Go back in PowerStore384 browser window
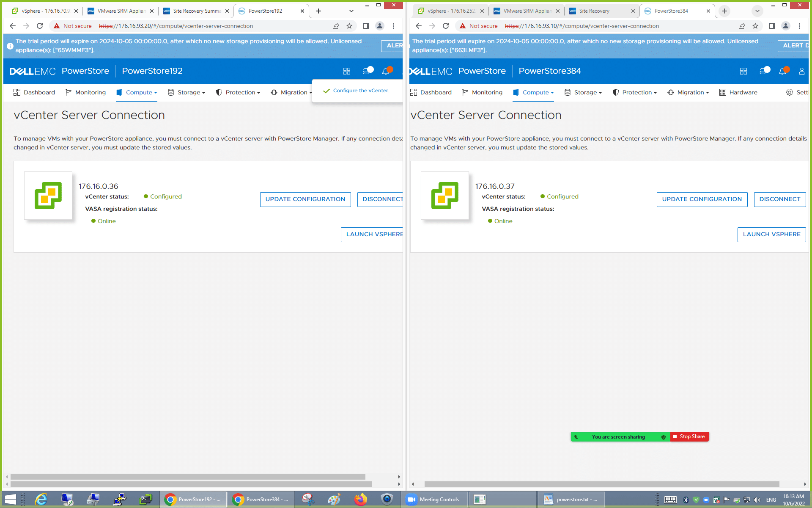 [x=419, y=26]
